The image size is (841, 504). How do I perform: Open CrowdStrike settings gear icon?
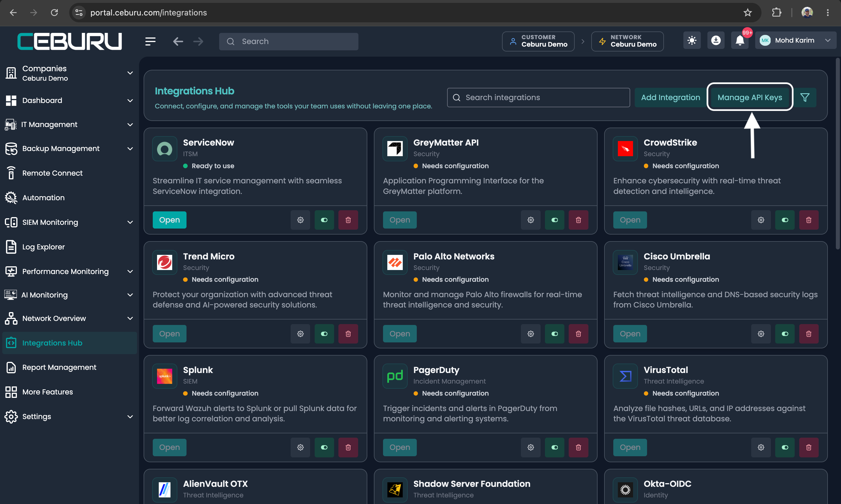[x=761, y=220]
